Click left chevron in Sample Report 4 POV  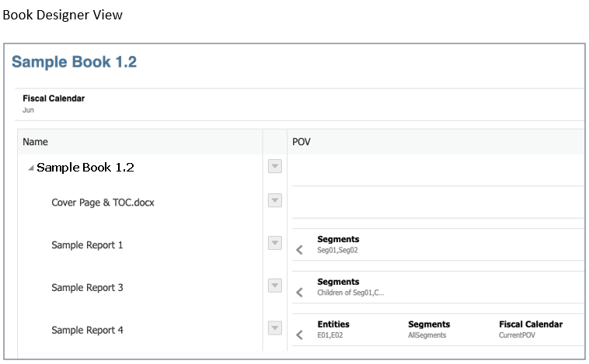click(x=300, y=335)
